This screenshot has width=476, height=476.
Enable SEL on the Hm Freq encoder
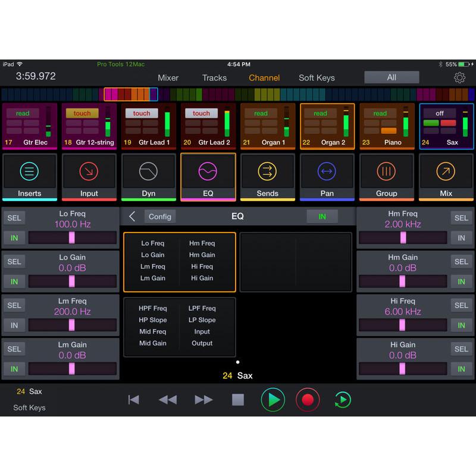pyautogui.click(x=462, y=218)
